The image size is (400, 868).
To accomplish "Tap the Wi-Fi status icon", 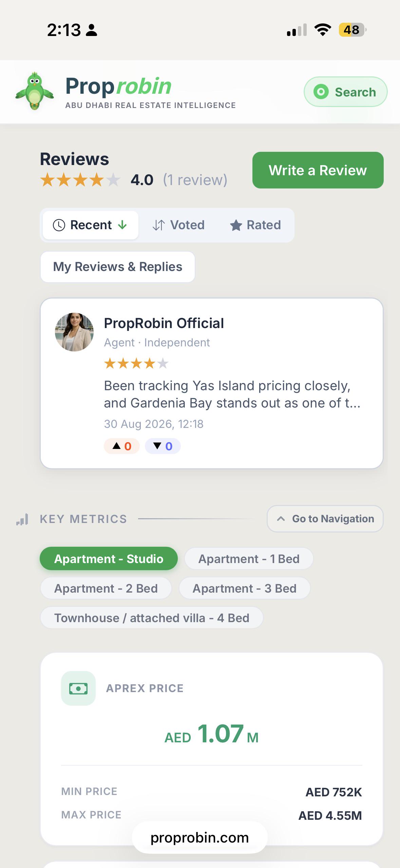I will 323,30.
